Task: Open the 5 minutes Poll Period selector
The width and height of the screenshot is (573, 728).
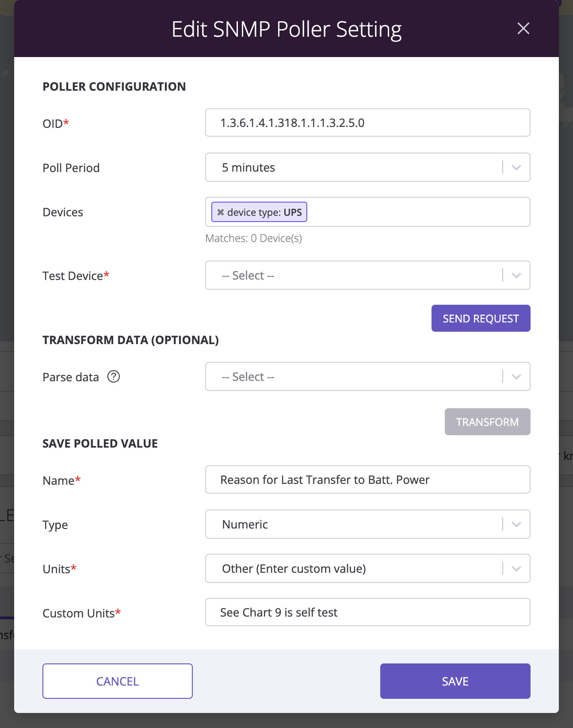Action: [368, 167]
